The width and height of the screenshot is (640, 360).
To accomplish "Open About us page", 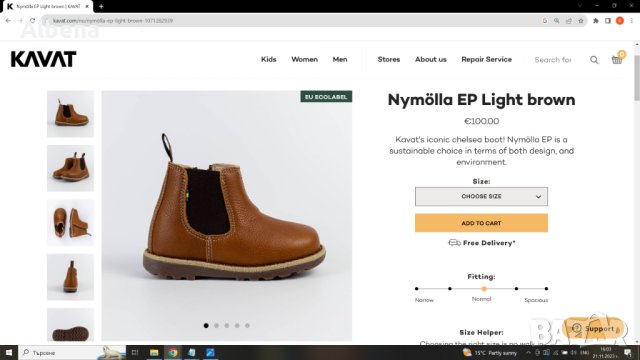I will coord(431,60).
